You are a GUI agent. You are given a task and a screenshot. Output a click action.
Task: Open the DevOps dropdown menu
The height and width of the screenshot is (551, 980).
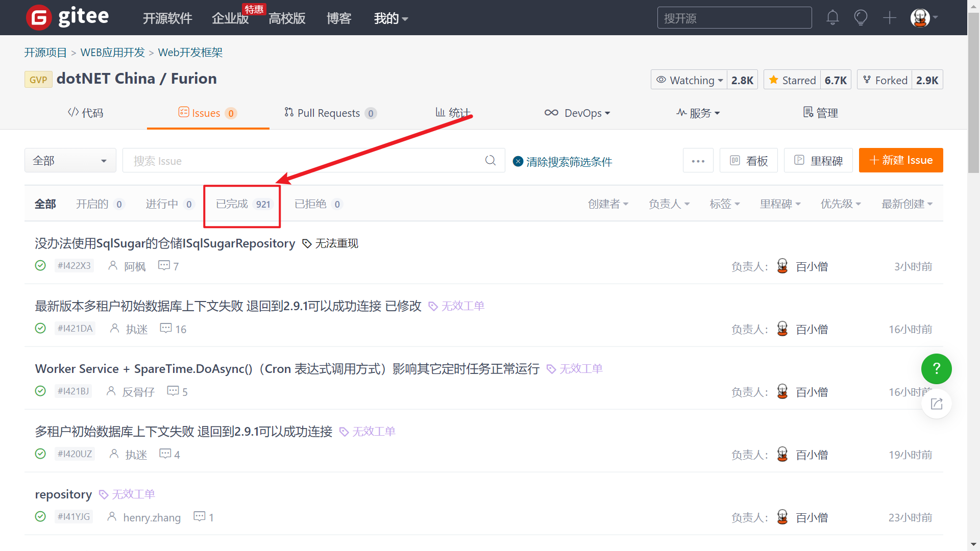tap(577, 113)
